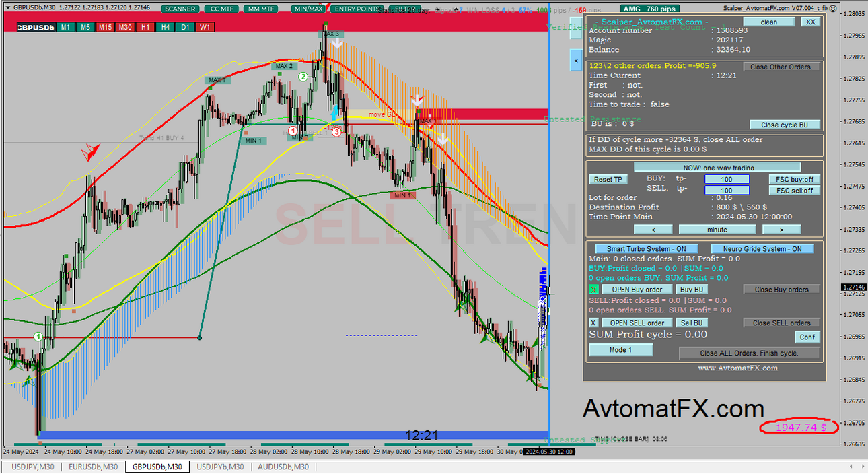Click OPEN SELL order button
This screenshot has width=868, height=474.
click(637, 323)
